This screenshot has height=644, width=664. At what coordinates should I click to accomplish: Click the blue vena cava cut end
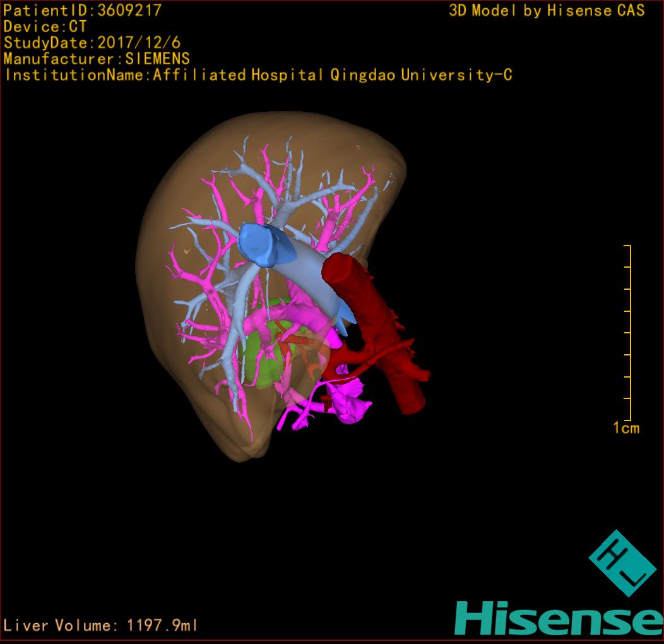click(260, 243)
